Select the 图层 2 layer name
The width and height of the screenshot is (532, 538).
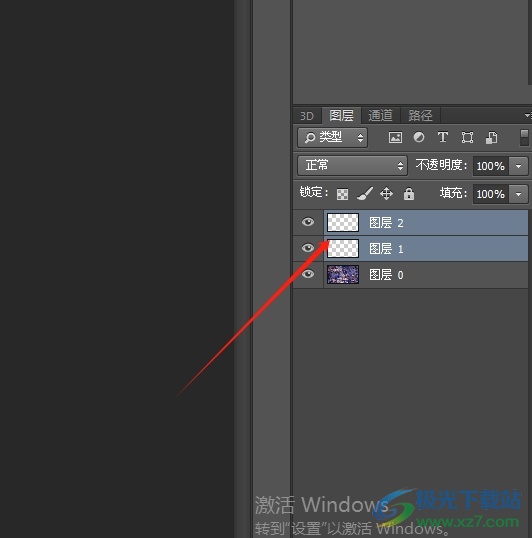[x=386, y=223]
